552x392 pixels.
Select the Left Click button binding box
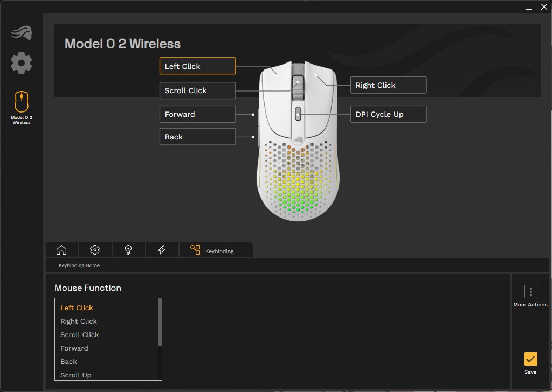tap(197, 66)
